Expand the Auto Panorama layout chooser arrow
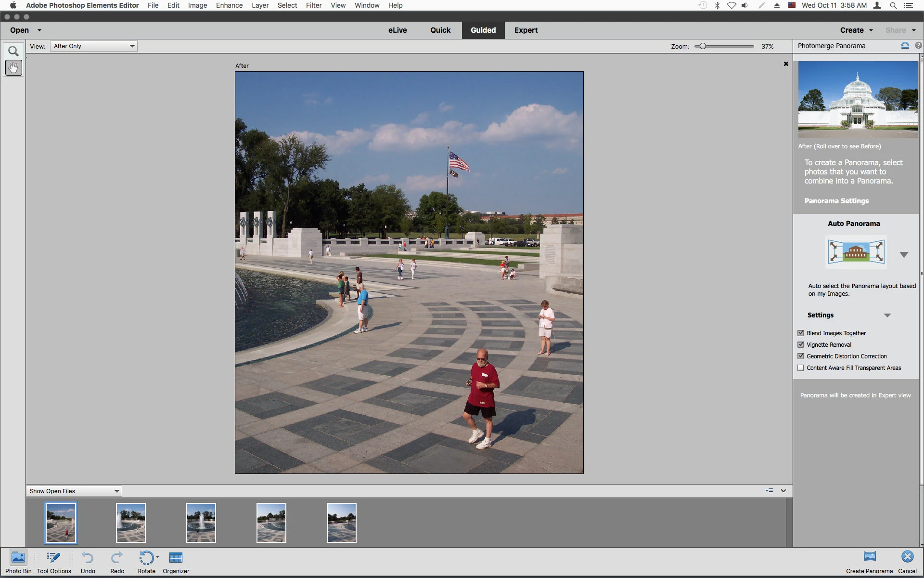 tap(904, 254)
